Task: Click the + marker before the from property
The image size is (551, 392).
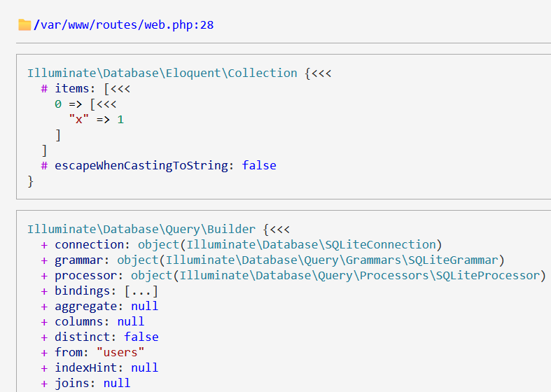Action: (44, 352)
